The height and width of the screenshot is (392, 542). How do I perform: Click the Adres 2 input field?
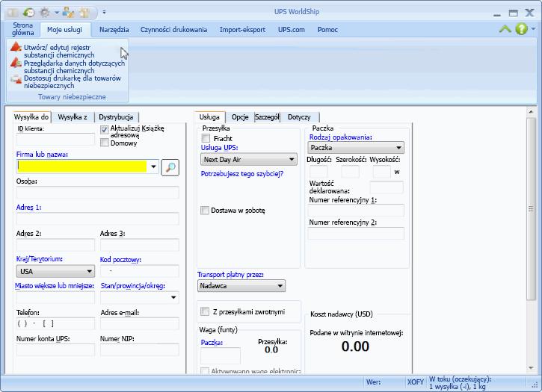point(55,244)
